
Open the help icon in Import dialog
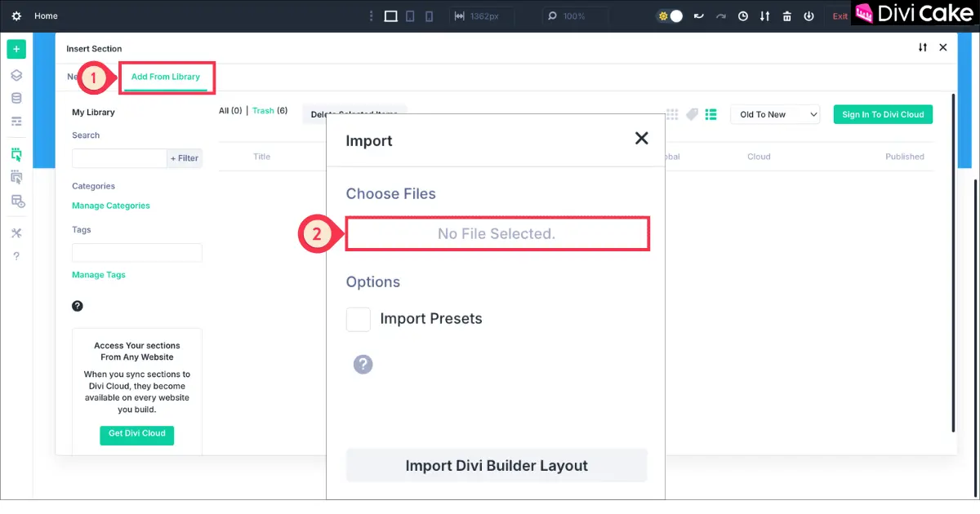click(363, 364)
